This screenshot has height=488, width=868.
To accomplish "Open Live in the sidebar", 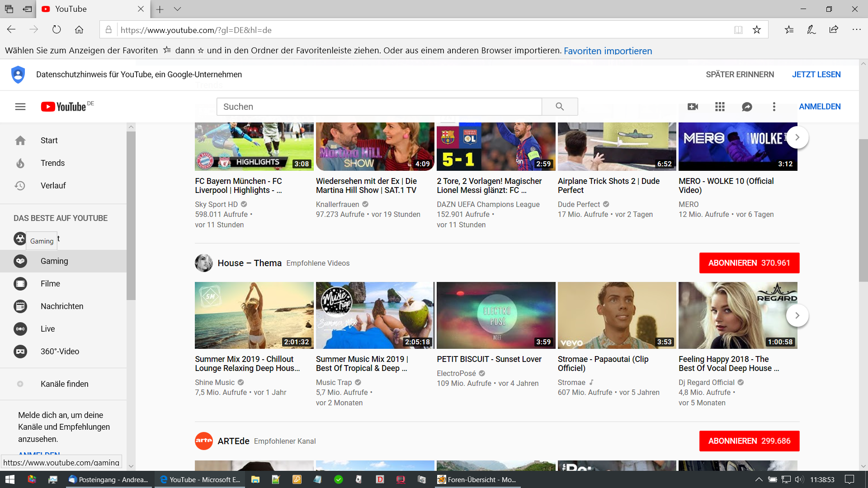I will point(47,329).
